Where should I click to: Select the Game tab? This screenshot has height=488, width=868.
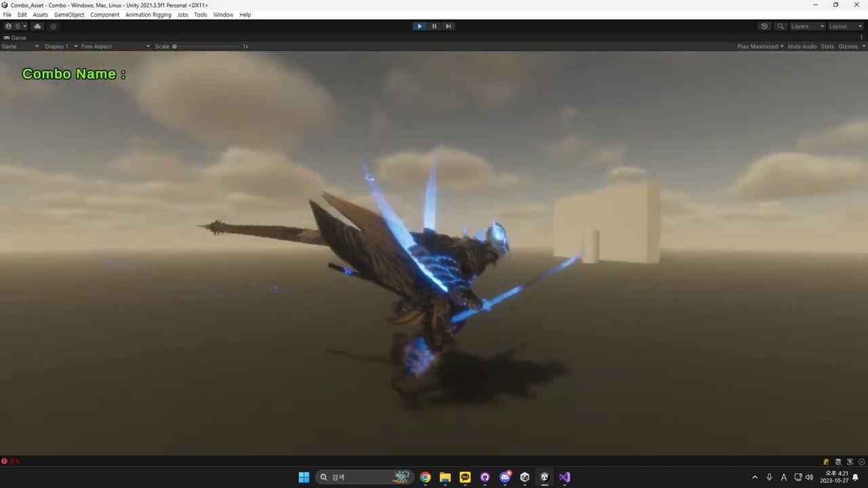coord(15,38)
